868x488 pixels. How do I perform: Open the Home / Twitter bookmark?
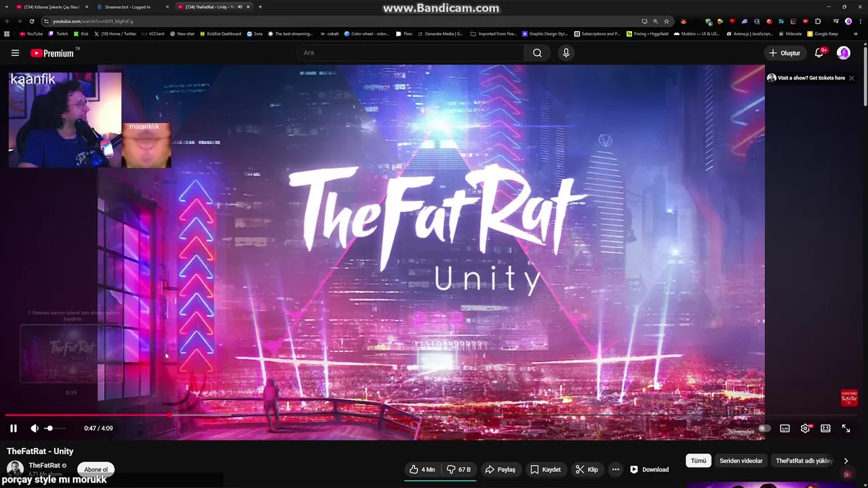coord(115,33)
